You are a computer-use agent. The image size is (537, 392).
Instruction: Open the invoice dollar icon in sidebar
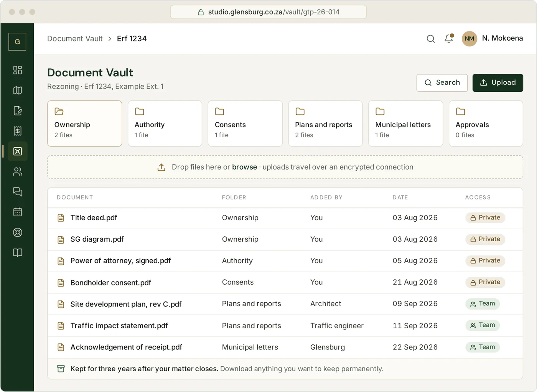[18, 131]
